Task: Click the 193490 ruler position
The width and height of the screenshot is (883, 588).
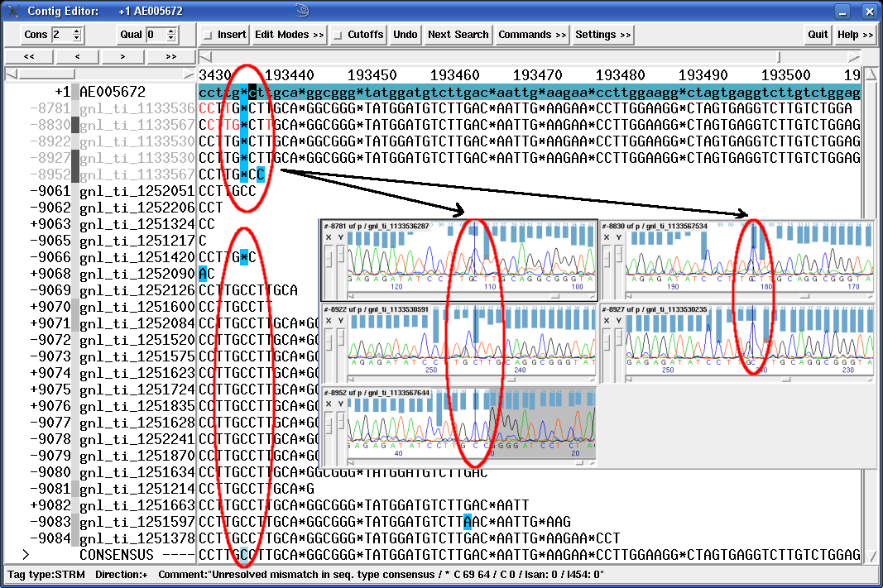Action: pos(703,74)
